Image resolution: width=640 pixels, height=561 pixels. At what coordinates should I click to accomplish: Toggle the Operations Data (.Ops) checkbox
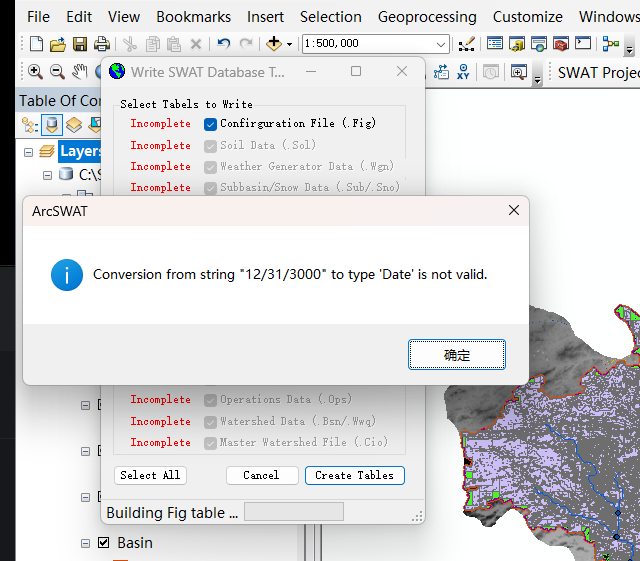click(x=210, y=400)
